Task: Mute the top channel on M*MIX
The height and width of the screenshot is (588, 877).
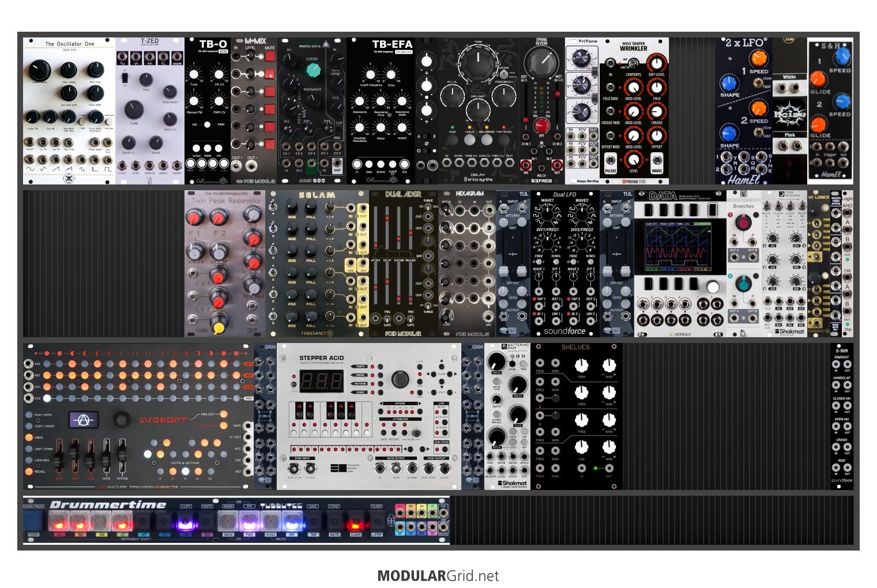Action: pyautogui.click(x=270, y=58)
